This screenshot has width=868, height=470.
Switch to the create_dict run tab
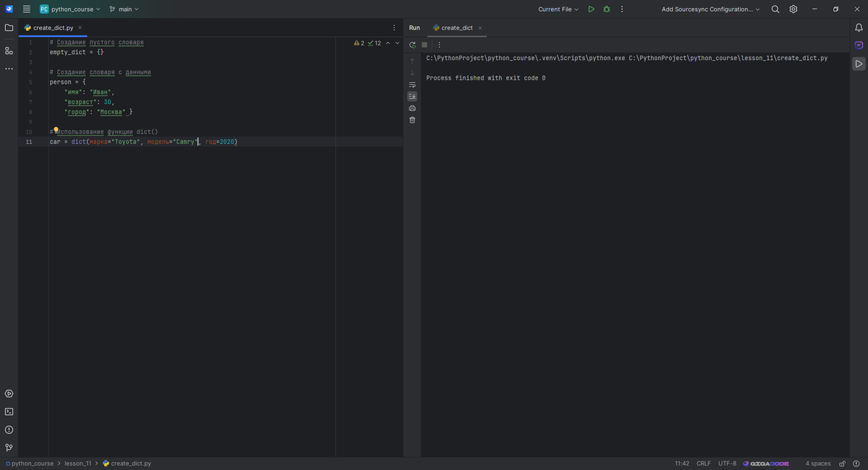click(456, 27)
